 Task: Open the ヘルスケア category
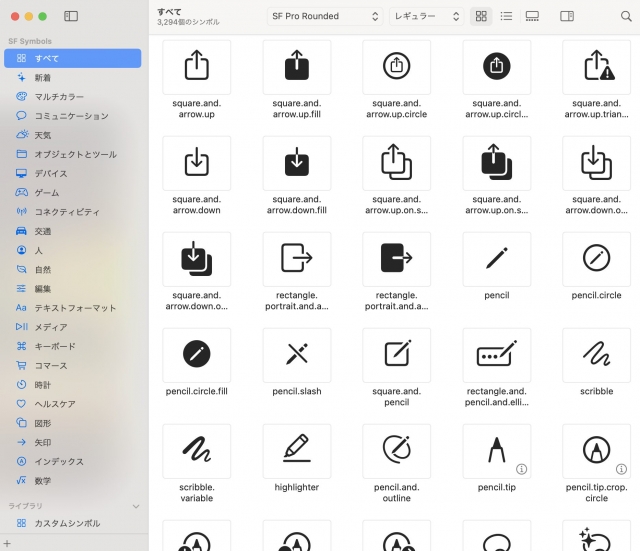coord(73,404)
